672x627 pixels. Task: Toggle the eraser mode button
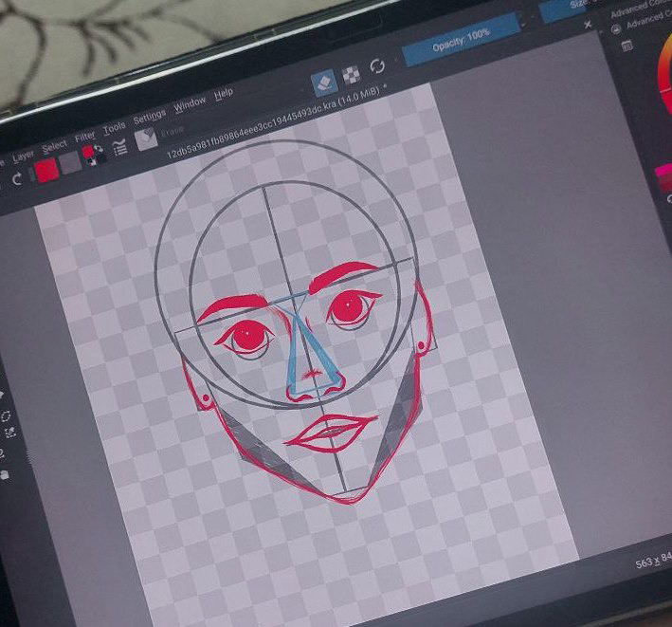[324, 81]
